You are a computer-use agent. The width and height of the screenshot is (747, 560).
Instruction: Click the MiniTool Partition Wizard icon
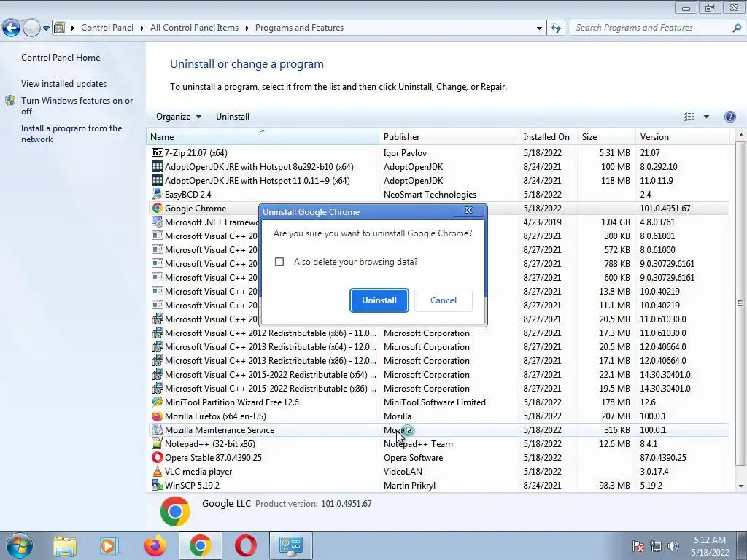(x=158, y=402)
